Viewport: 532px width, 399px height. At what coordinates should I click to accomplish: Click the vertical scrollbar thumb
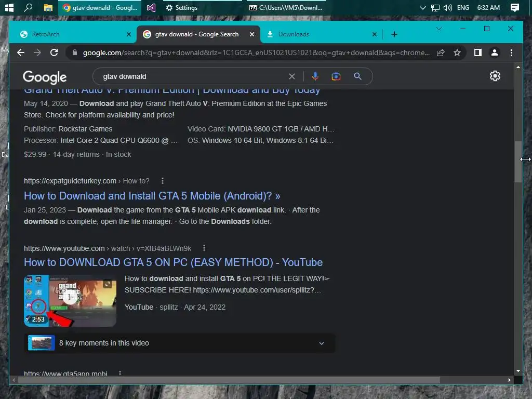[518, 162]
